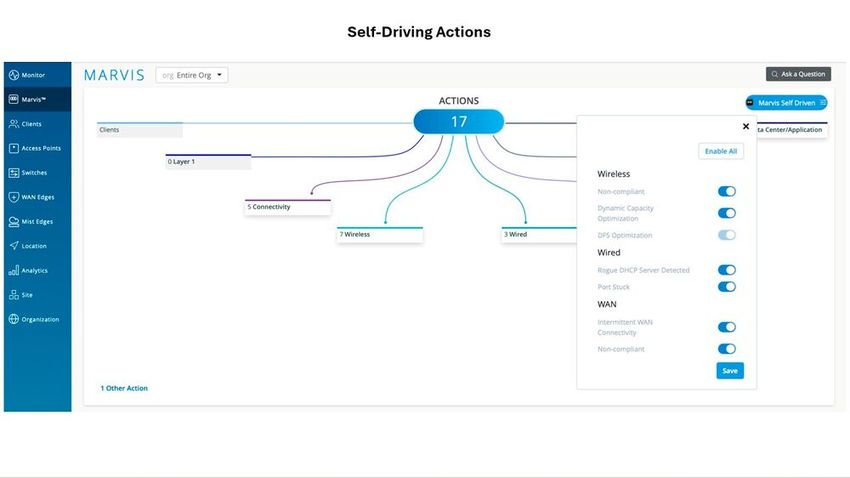The height and width of the screenshot is (478, 850).
Task: Click the Rogue DHCP Server Detected label
Action: (643, 270)
